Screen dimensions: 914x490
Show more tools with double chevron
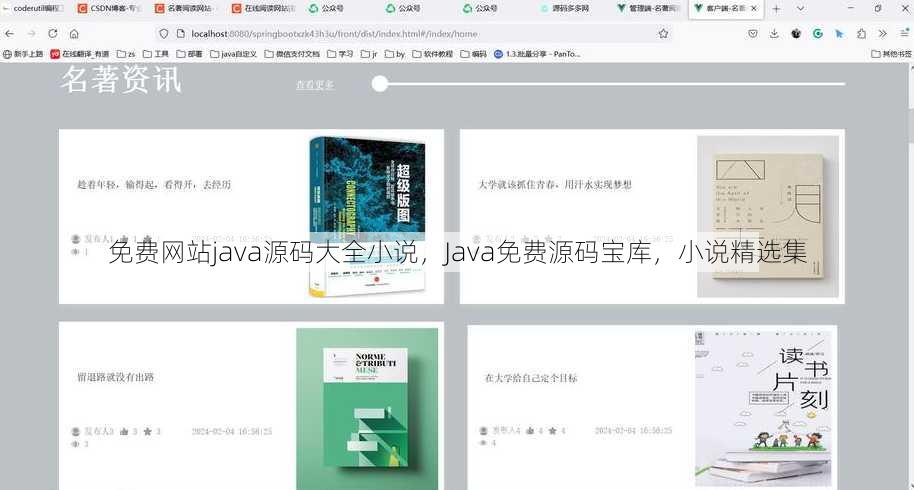(883, 34)
